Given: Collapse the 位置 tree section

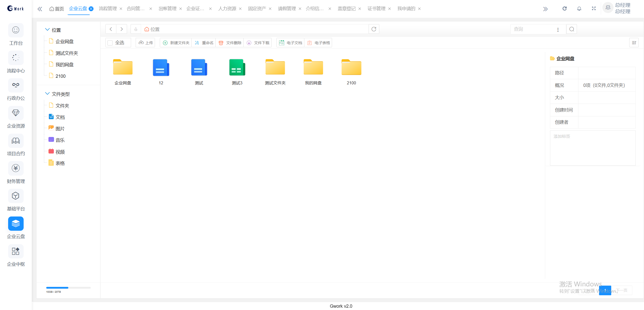Looking at the screenshot, I should click(x=47, y=30).
